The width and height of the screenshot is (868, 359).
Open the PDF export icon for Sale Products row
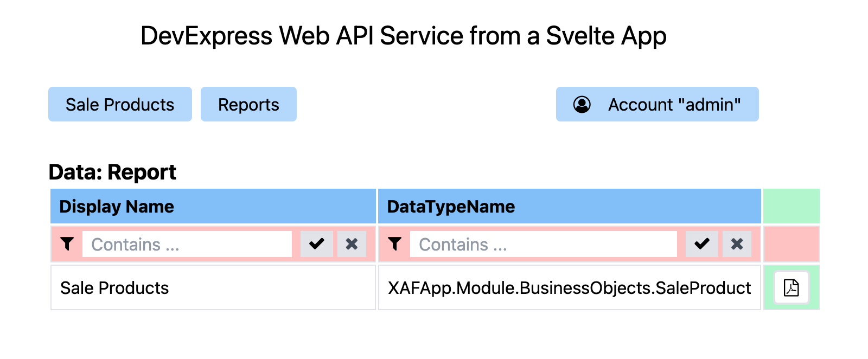tap(792, 287)
